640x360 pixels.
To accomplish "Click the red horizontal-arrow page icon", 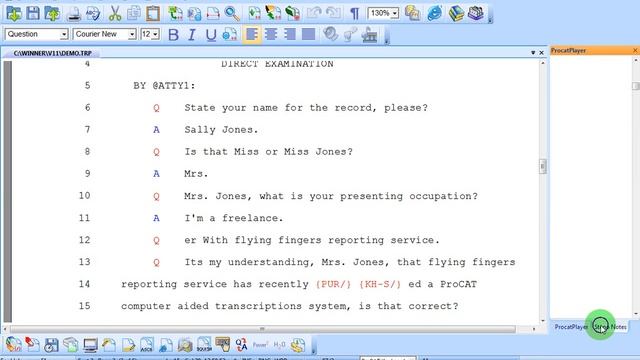I will coord(213,13).
